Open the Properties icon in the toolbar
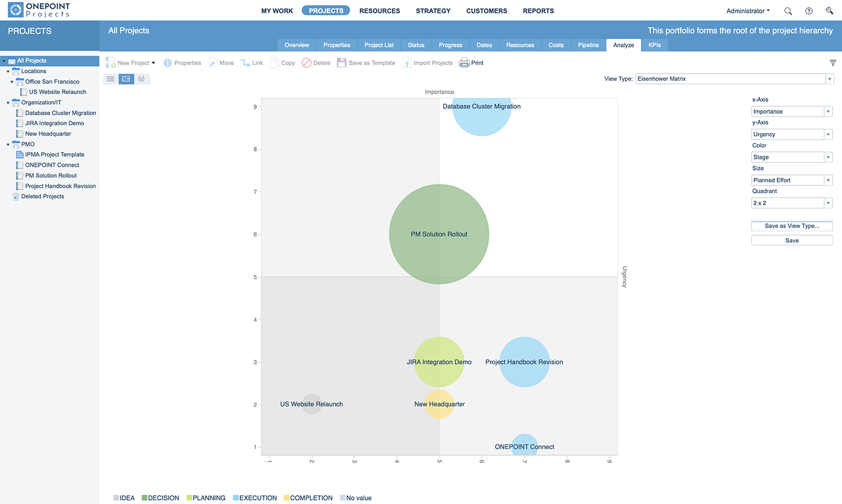 click(x=168, y=63)
